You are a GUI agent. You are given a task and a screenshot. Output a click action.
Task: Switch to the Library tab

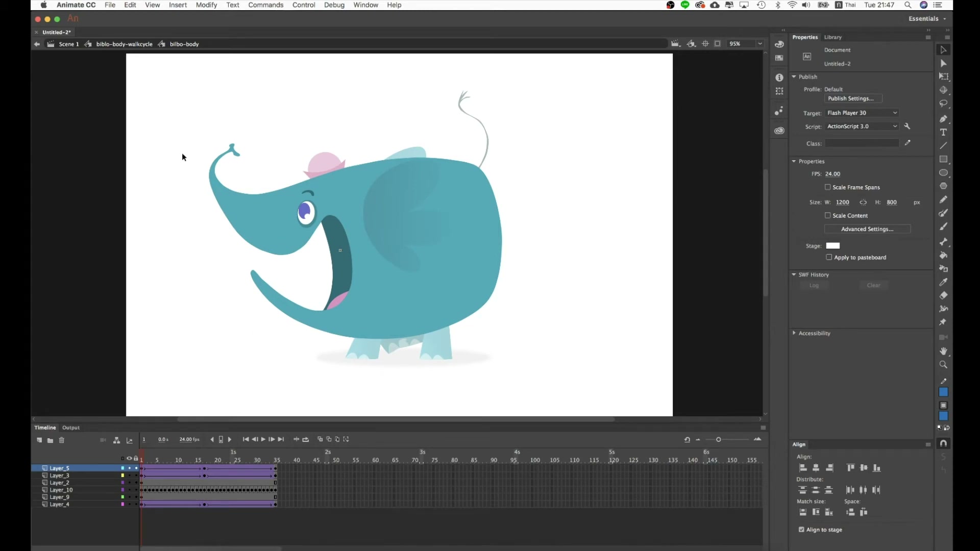click(x=832, y=37)
